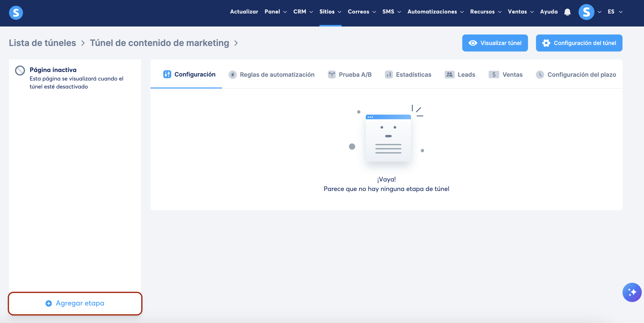
Task: Click the systeme.io logo at top left
Action: (16, 13)
